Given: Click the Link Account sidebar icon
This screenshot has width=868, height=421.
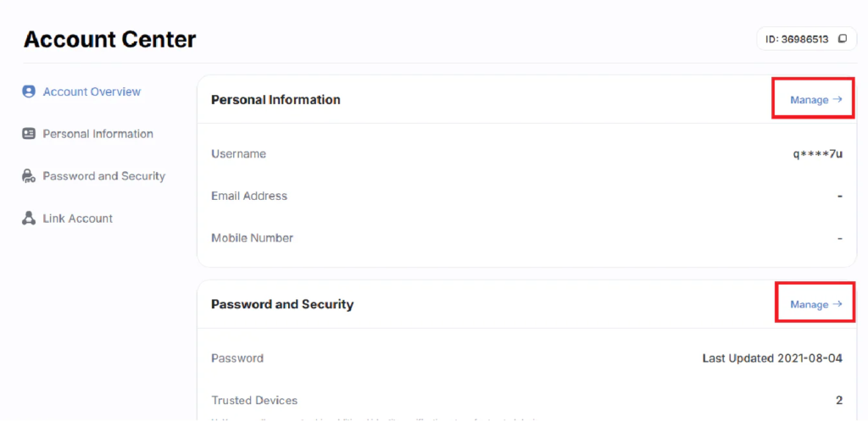Looking at the screenshot, I should pos(29,219).
